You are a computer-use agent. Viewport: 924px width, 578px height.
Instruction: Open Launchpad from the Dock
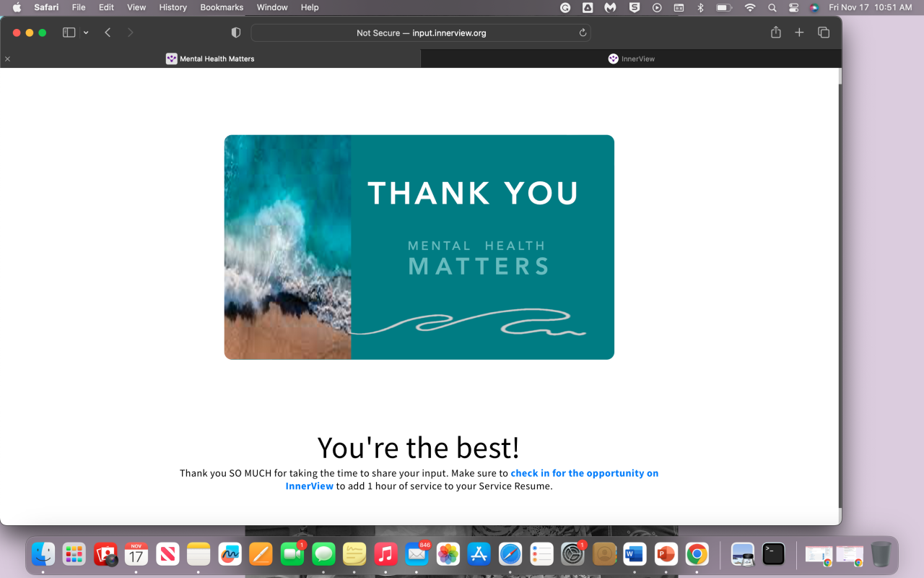click(x=74, y=554)
